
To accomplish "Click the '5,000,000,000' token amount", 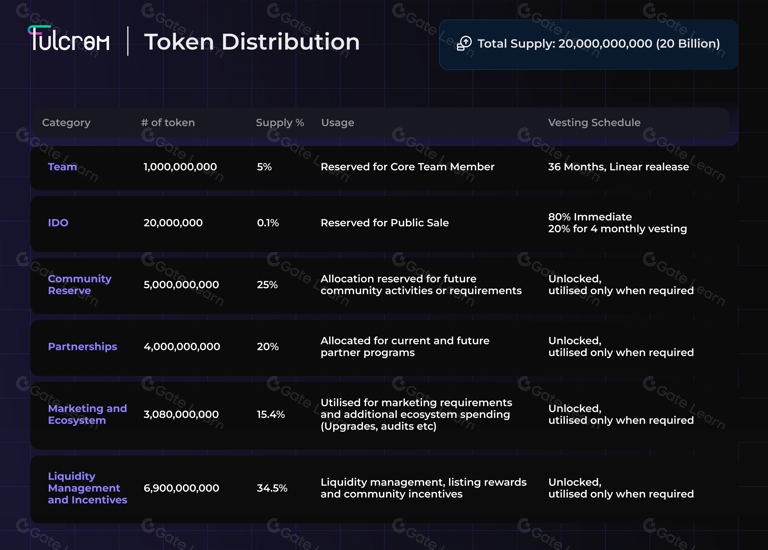I will click(181, 285).
